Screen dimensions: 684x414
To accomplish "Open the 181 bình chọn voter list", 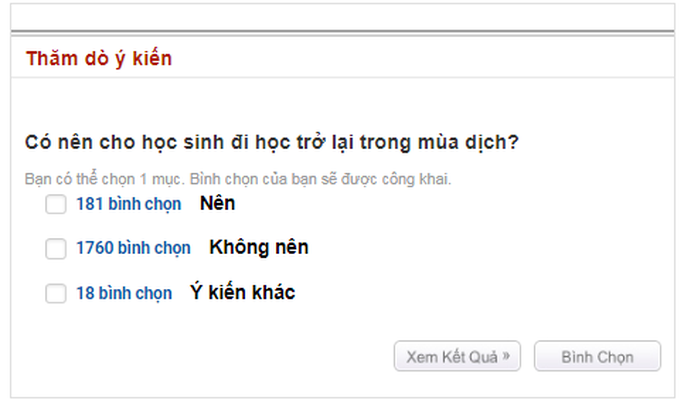I will point(129,204).
